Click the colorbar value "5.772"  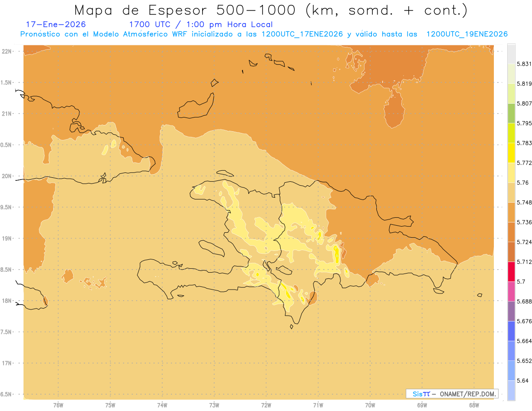click(524, 163)
